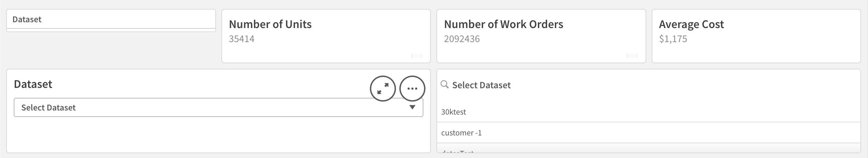Click the small indicator in Number of Units card
The image size is (868, 158).
pos(417,56)
